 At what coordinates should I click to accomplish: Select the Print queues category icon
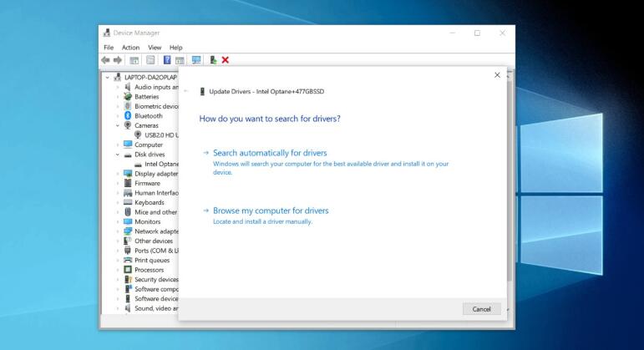pyautogui.click(x=128, y=260)
